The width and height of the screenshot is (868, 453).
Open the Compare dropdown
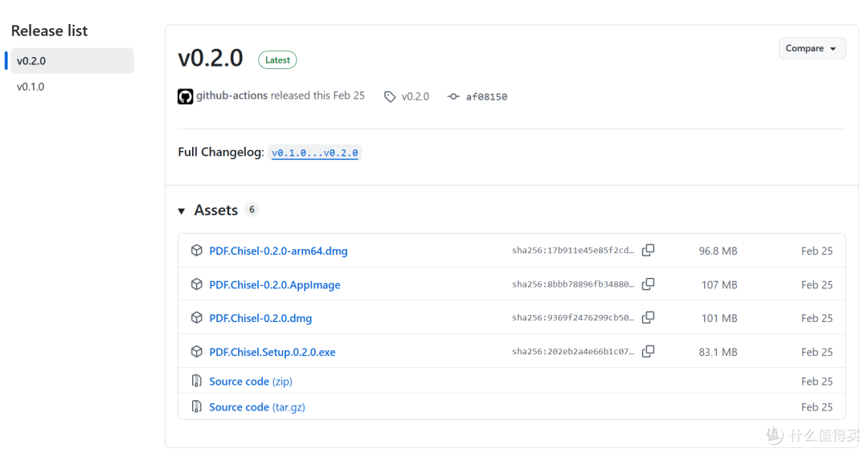pyautogui.click(x=812, y=49)
